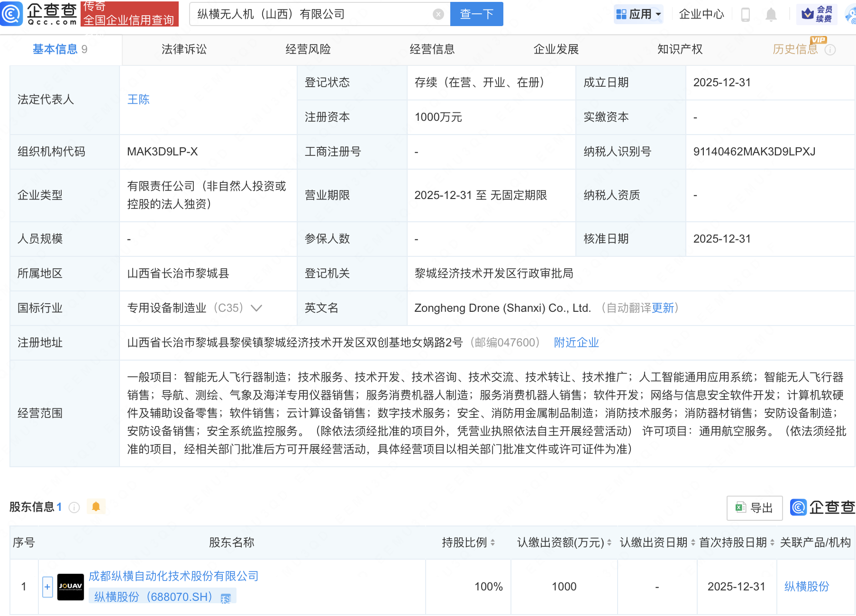856x616 pixels.
Task: Switch to the 法律诉讼 tab
Action: pyautogui.click(x=184, y=49)
